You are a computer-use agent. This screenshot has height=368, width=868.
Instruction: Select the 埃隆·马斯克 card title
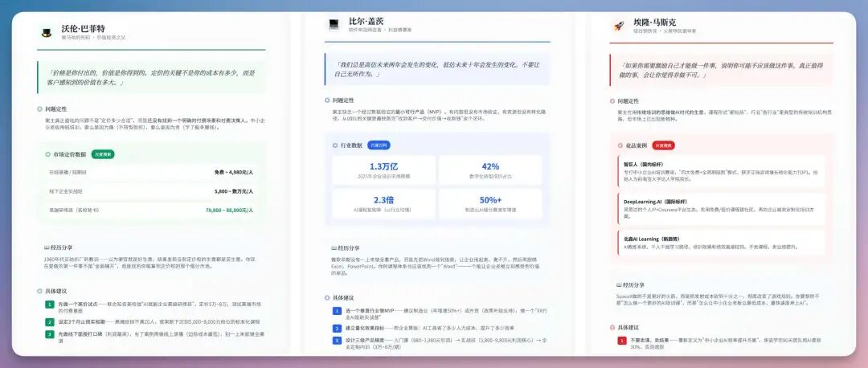tap(655, 22)
